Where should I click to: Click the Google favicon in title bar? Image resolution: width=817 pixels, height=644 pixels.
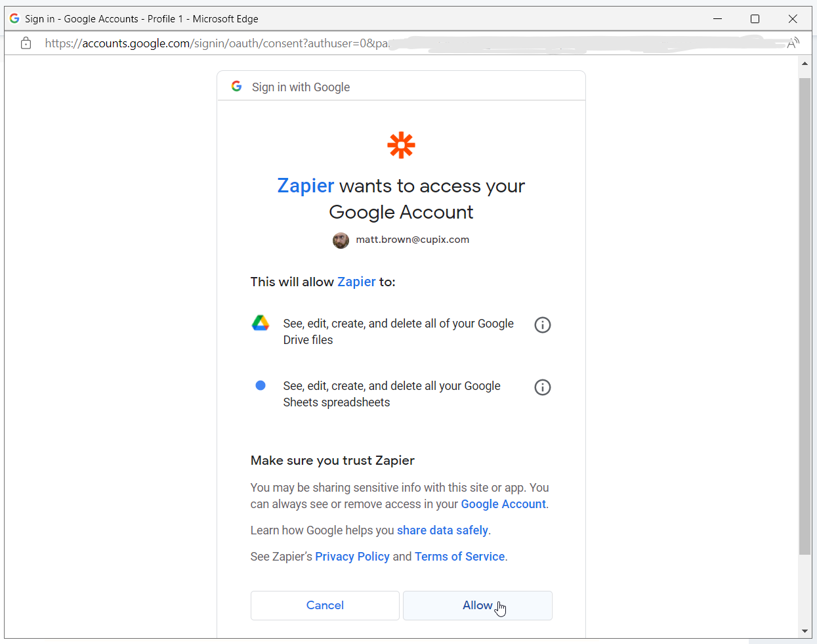pyautogui.click(x=14, y=18)
